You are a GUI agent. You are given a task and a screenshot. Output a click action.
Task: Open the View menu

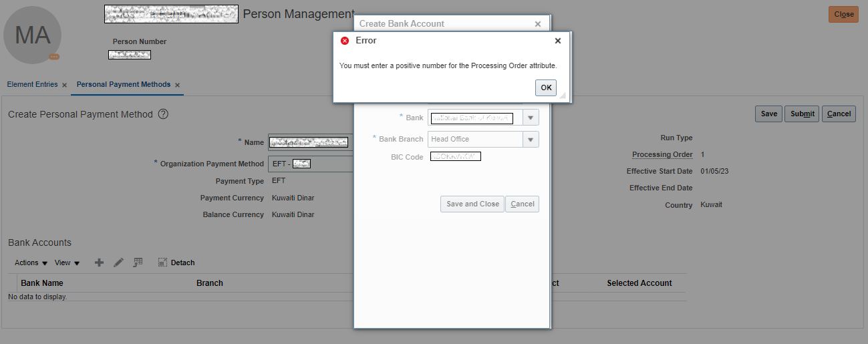pos(67,263)
